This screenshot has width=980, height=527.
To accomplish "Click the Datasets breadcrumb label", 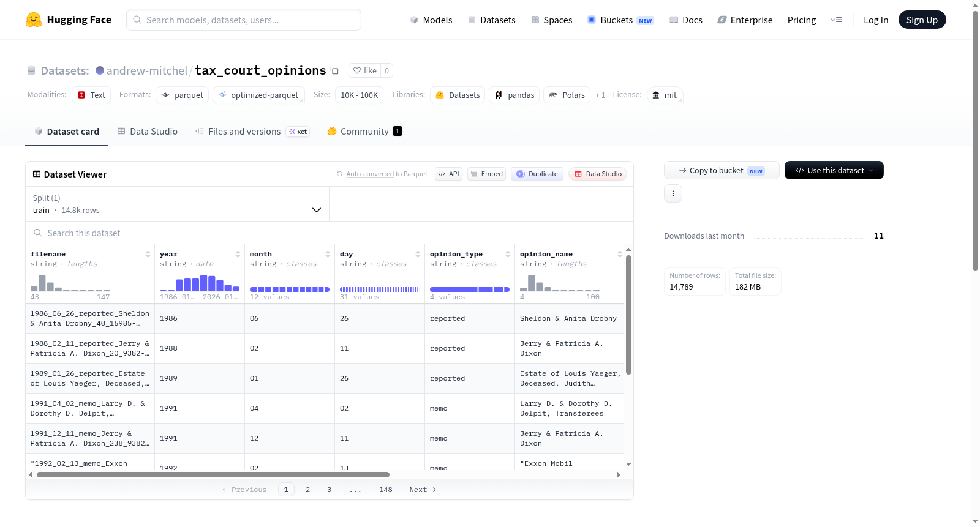I will click(x=65, y=70).
